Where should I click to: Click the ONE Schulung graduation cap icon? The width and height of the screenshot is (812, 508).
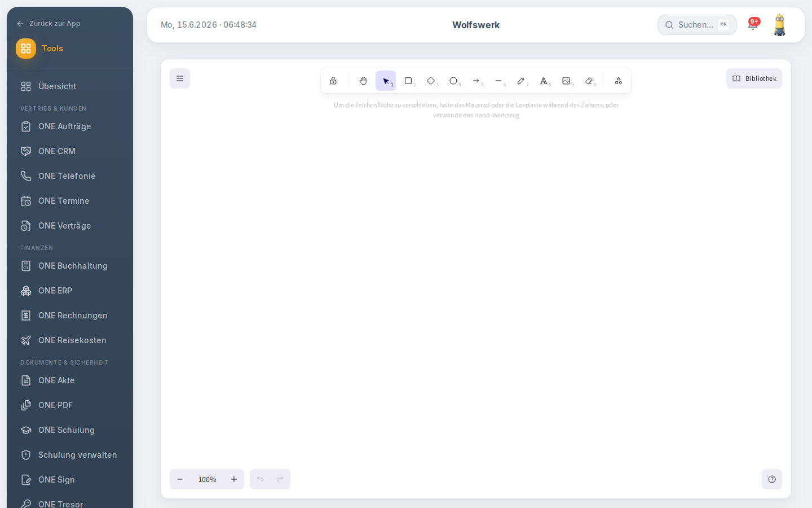[26, 430]
